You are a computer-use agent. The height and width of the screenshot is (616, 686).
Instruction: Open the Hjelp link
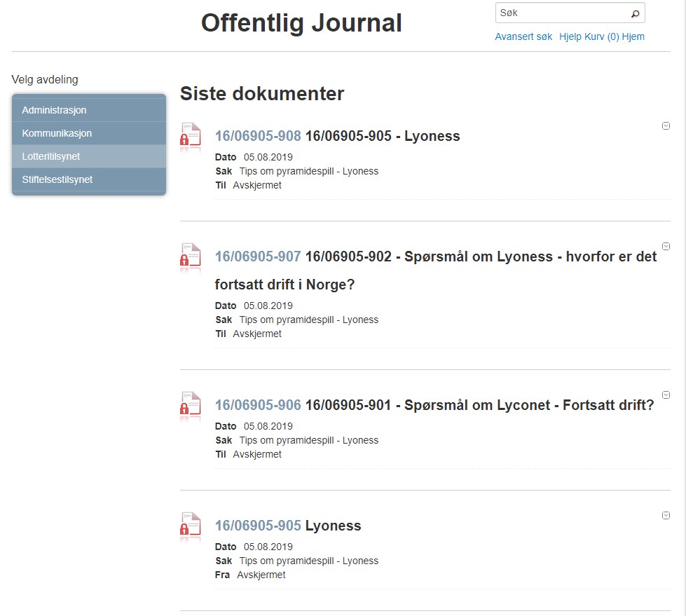click(570, 36)
